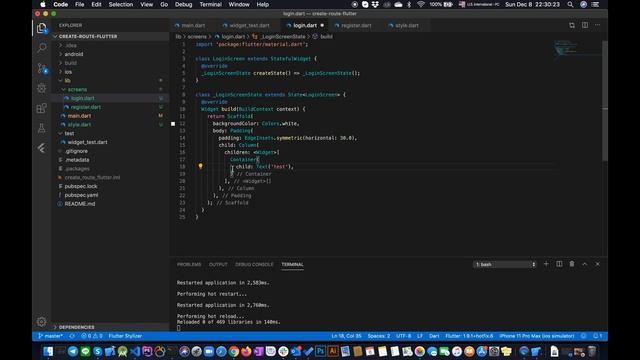Open Telegram from the dock

pyautogui.click(x=73, y=351)
